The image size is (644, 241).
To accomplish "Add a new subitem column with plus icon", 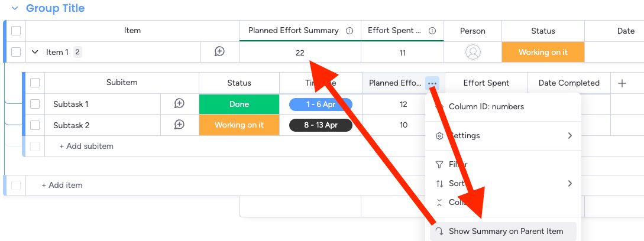I will pos(622,83).
